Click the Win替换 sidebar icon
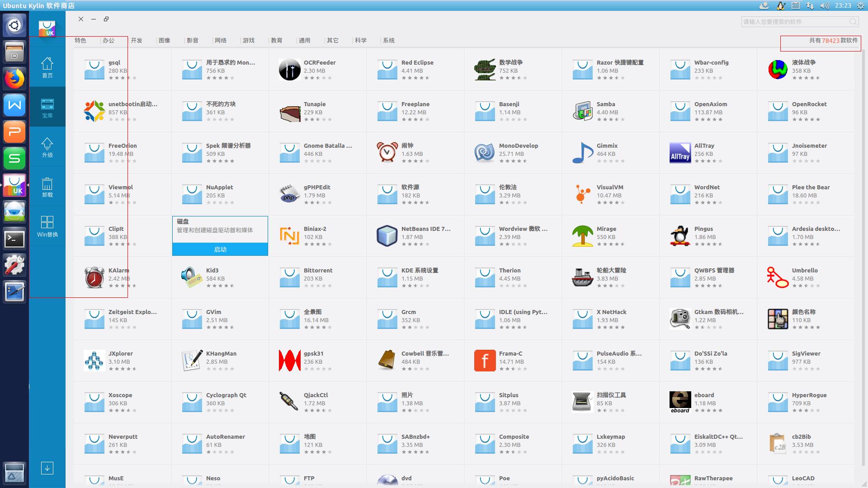Screen dimensions: 868x488 click(47, 227)
